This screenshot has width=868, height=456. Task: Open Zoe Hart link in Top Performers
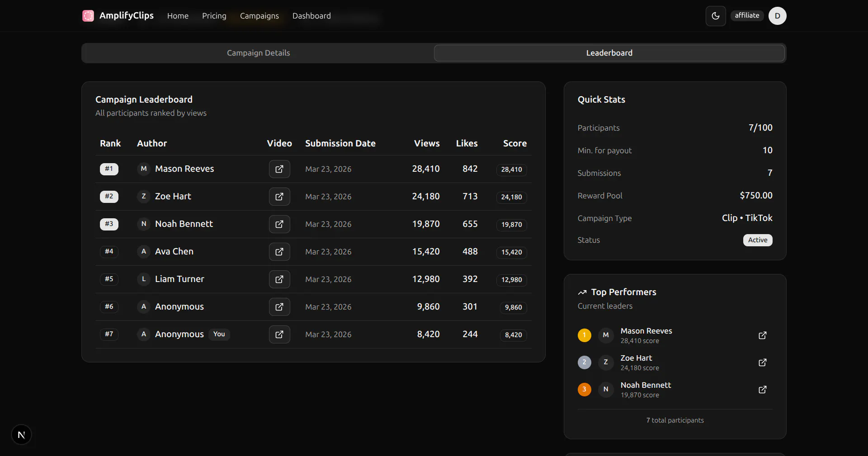coord(762,362)
